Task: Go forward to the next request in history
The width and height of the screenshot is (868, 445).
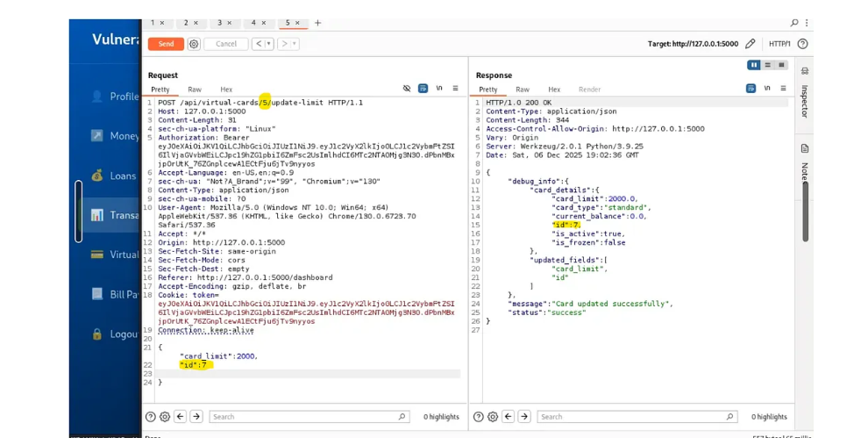Action: pyautogui.click(x=284, y=44)
